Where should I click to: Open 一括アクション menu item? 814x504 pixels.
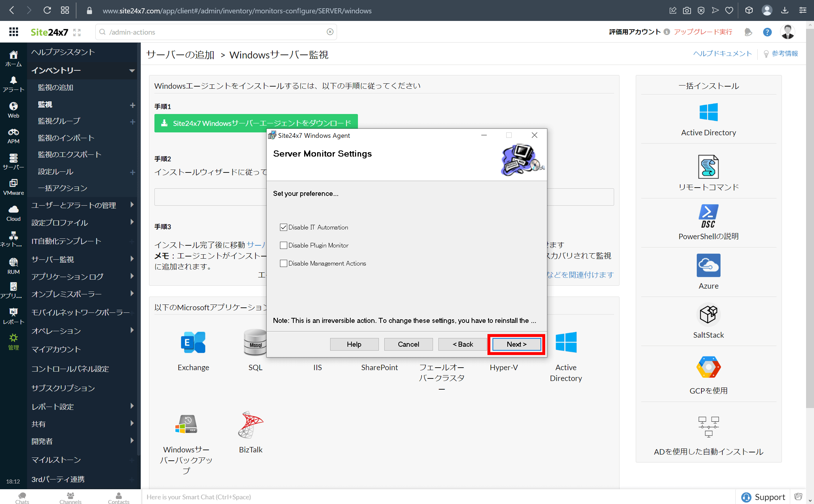[x=63, y=188]
